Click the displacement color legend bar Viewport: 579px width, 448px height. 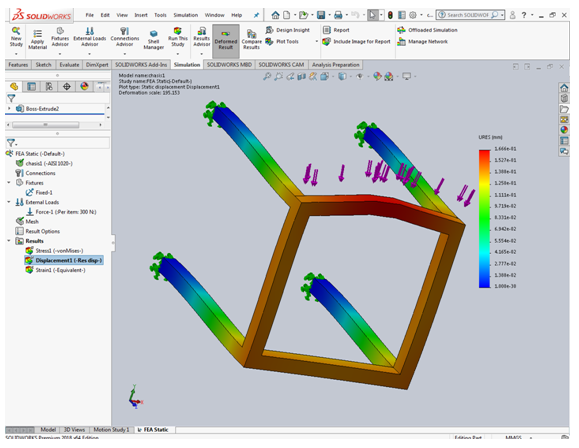[484, 218]
